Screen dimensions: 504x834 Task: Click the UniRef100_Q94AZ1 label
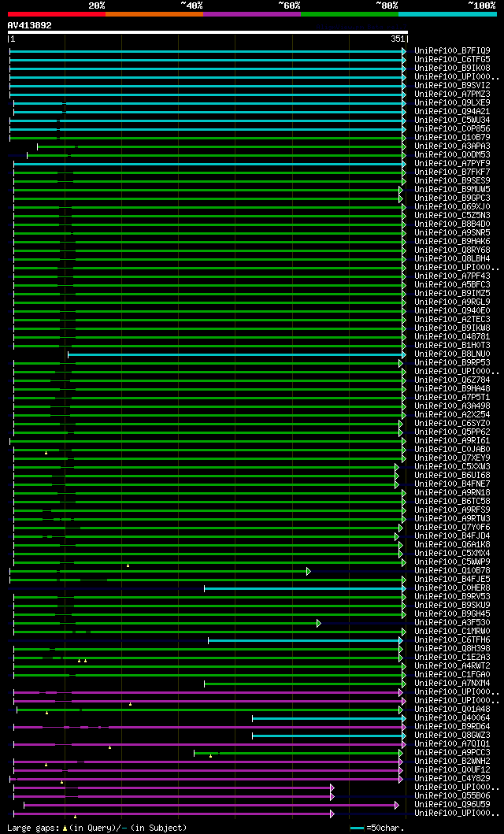pos(453,111)
